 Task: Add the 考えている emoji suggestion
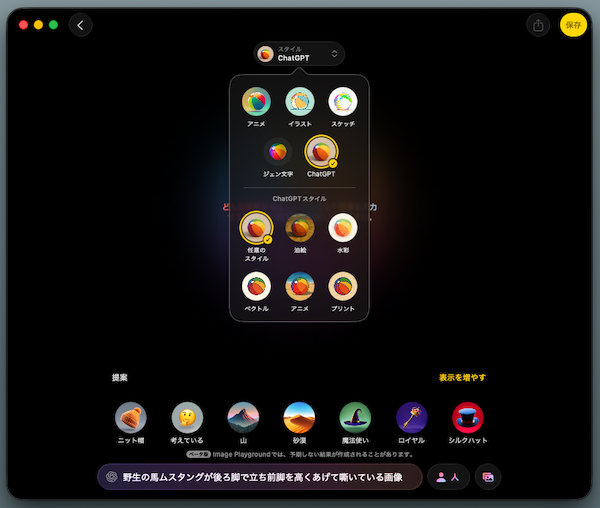(187, 418)
